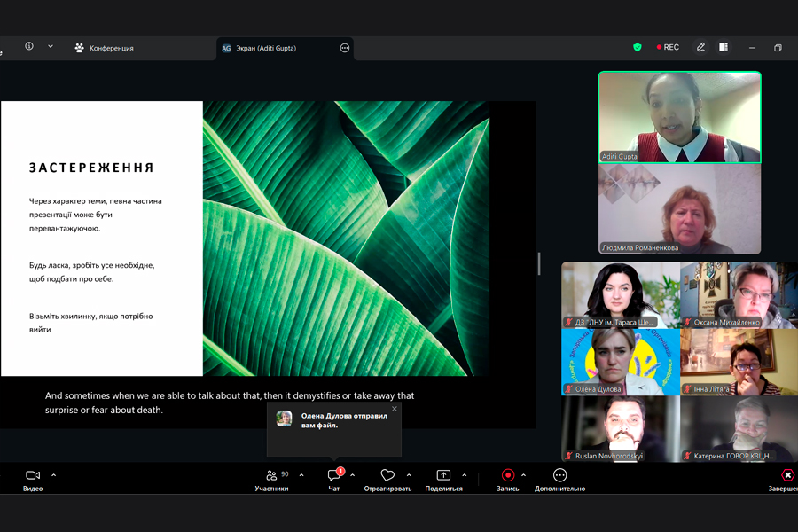Click the green encryption shield icon
The width and height of the screenshot is (798, 532).
point(638,47)
